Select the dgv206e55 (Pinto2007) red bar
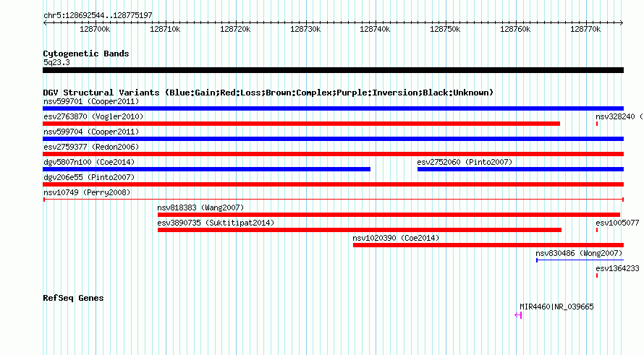 coord(333,184)
